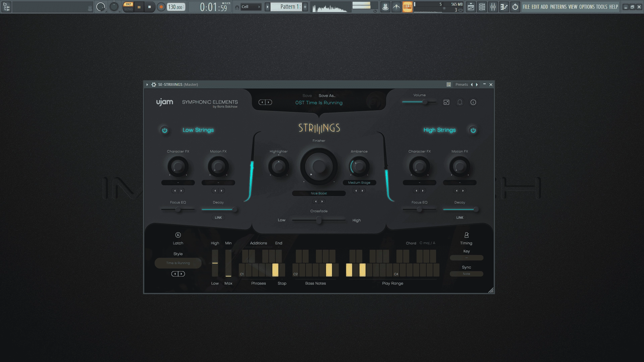Viewport: 644px width, 362px height.
Task: Click the preset name OST Time Is Running
Action: click(319, 103)
